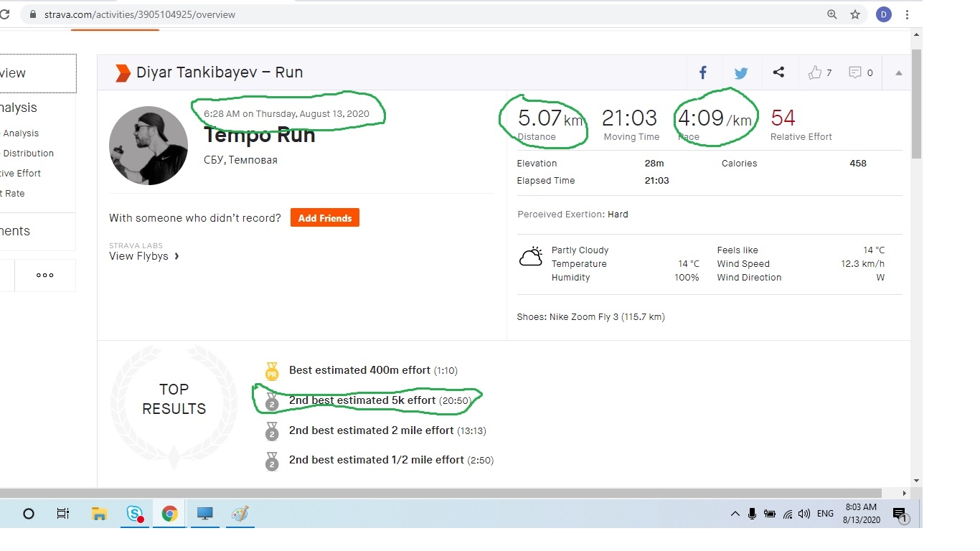The height and width of the screenshot is (551, 980).
Task: Open the three-dots more actions menu
Action: click(x=45, y=275)
